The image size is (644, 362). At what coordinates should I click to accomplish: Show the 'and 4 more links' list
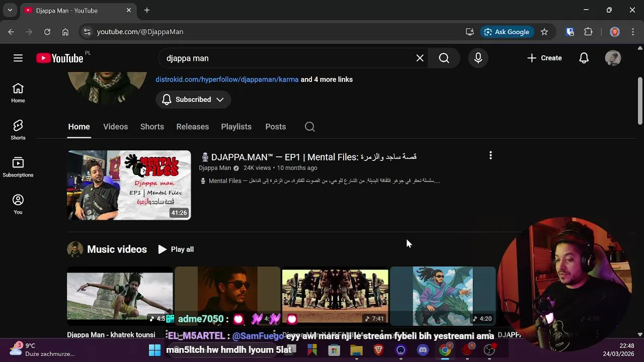click(x=327, y=79)
